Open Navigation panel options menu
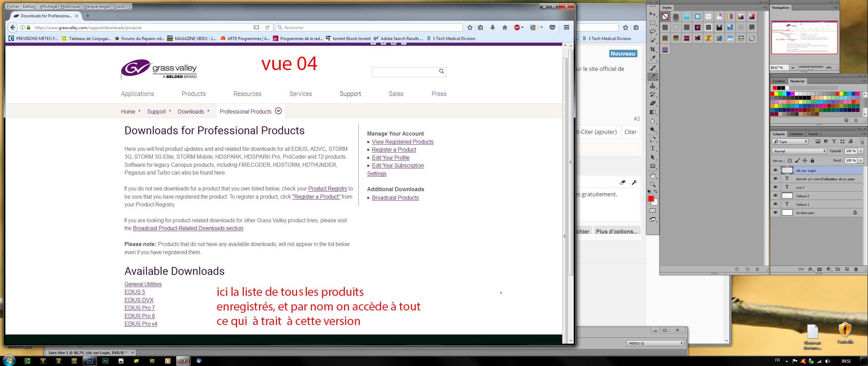 coord(835,7)
